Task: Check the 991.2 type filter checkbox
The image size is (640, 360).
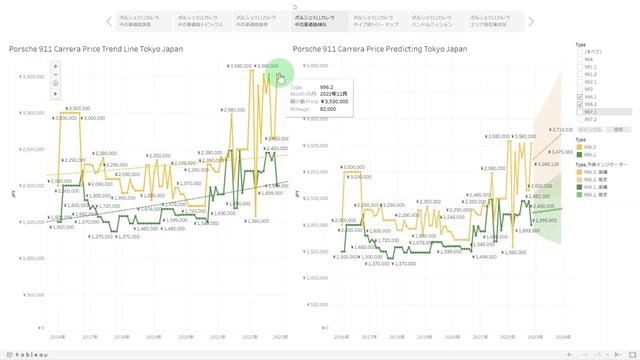Action: click(x=580, y=74)
